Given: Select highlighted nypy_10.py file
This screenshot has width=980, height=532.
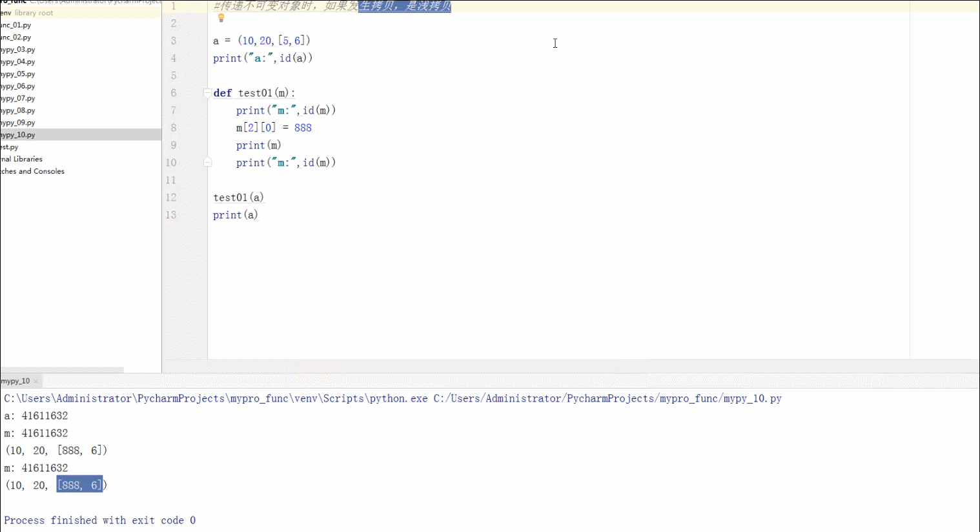Looking at the screenshot, I should (81, 135).
